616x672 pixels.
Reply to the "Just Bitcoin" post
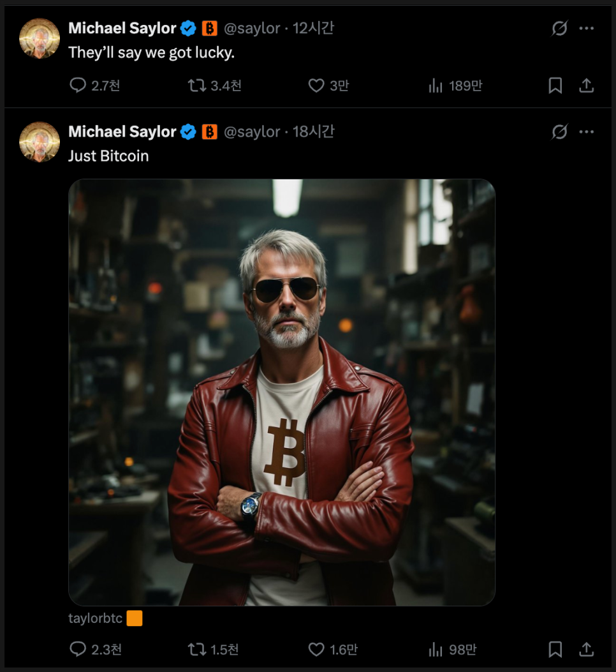(78, 650)
